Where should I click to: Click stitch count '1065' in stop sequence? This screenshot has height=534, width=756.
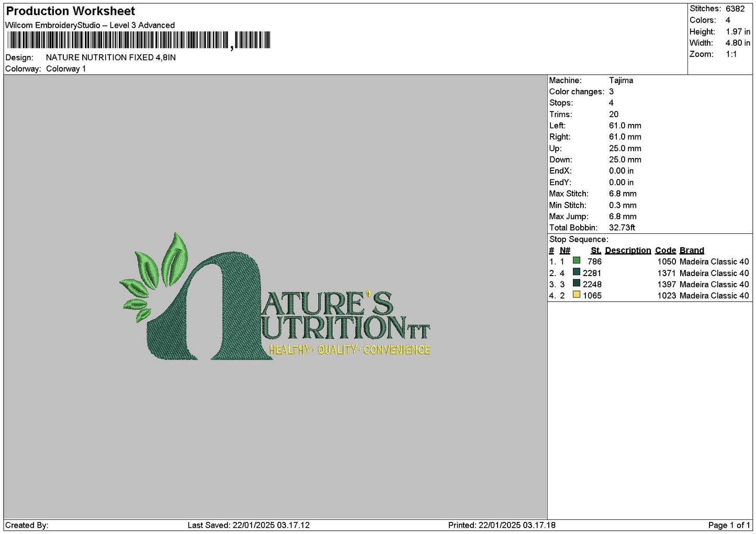click(x=592, y=296)
